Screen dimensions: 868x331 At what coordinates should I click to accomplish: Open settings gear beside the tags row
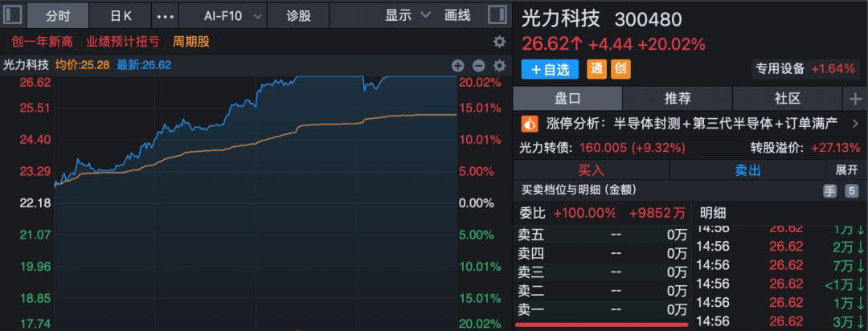coord(499,42)
